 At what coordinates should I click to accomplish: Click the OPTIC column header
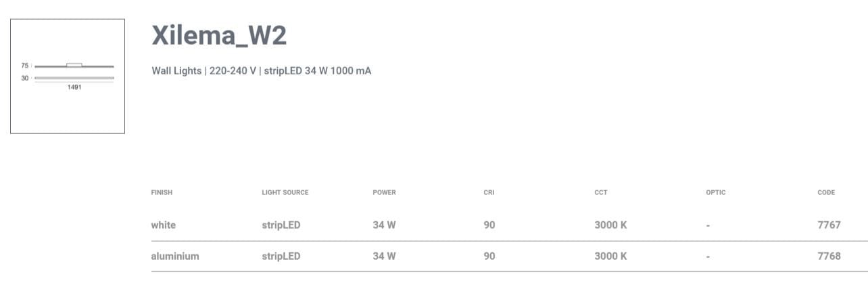click(715, 192)
